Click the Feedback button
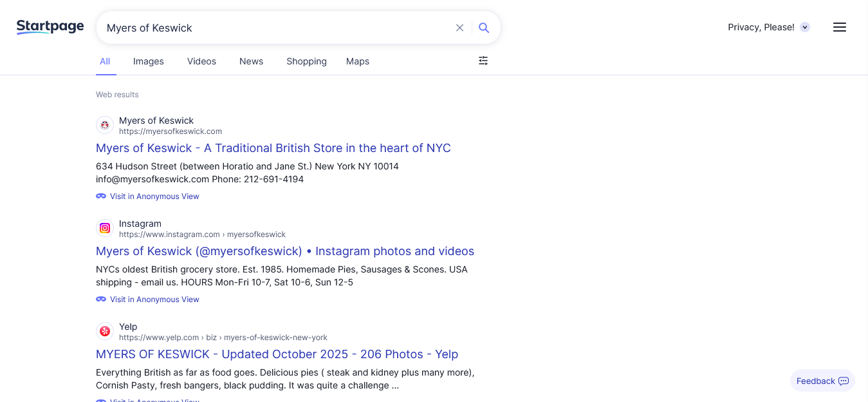This screenshot has height=402, width=868. [822, 381]
